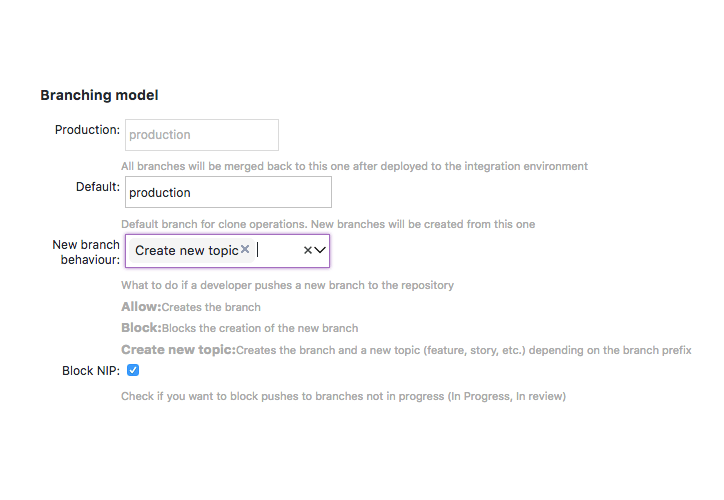Click the 'Block:' option description line
This screenshot has height=500, width=724.
click(x=240, y=328)
